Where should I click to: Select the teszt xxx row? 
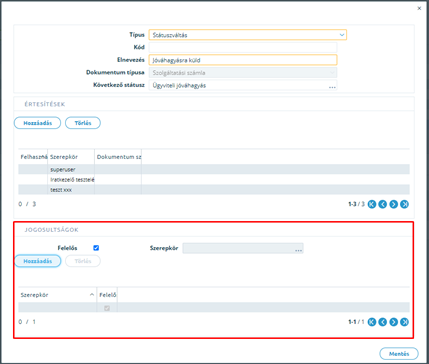pyautogui.click(x=214, y=189)
